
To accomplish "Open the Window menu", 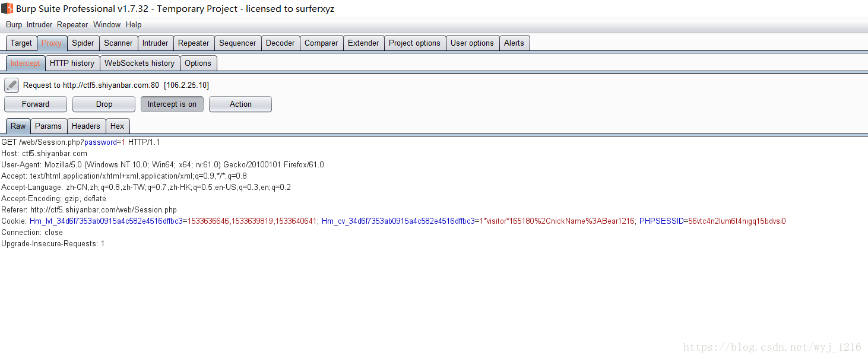I will click(x=107, y=24).
